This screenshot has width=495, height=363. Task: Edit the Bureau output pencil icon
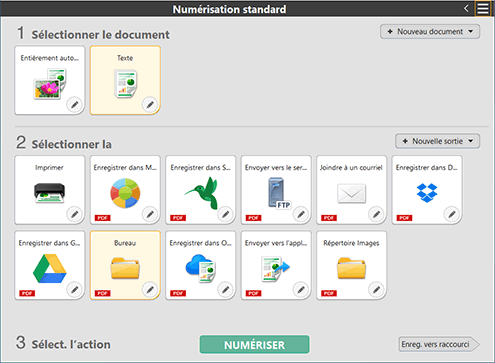pyautogui.click(x=150, y=290)
